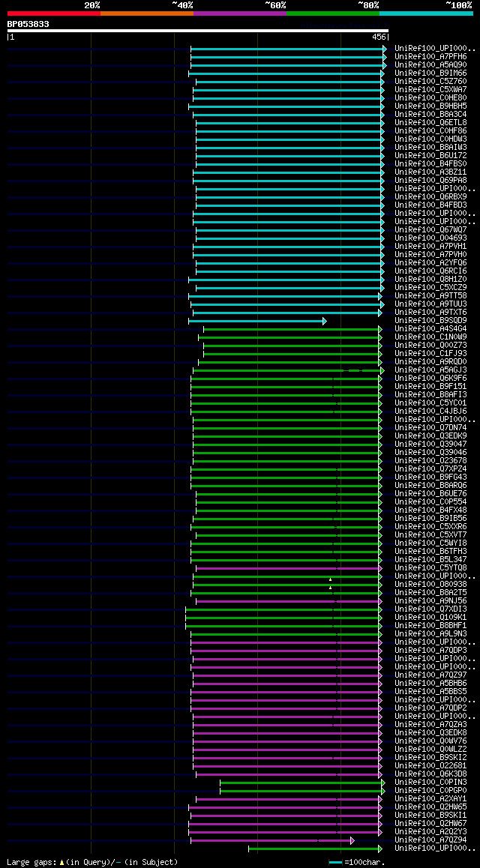The height and width of the screenshot is (868, 480).
Task: Click the UniRef100_A3BZ11 label
Action: (x=430, y=172)
